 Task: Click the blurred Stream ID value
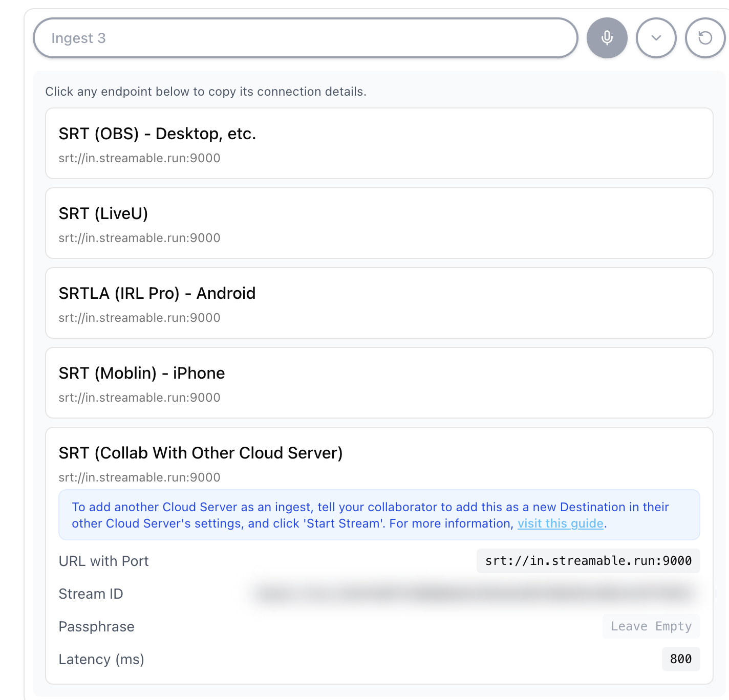476,594
